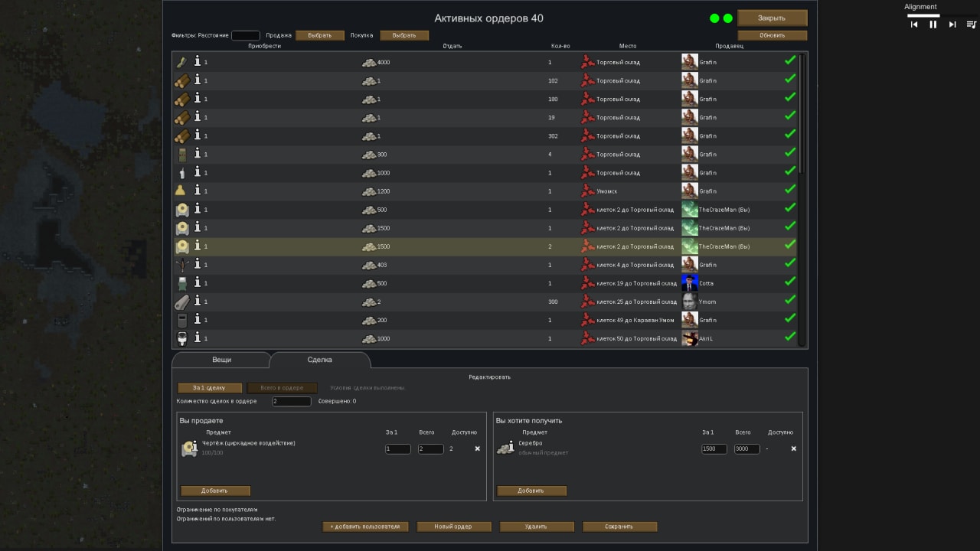Click the 'Приобрести' column header
The width and height of the screenshot is (980, 551).
pos(264,46)
